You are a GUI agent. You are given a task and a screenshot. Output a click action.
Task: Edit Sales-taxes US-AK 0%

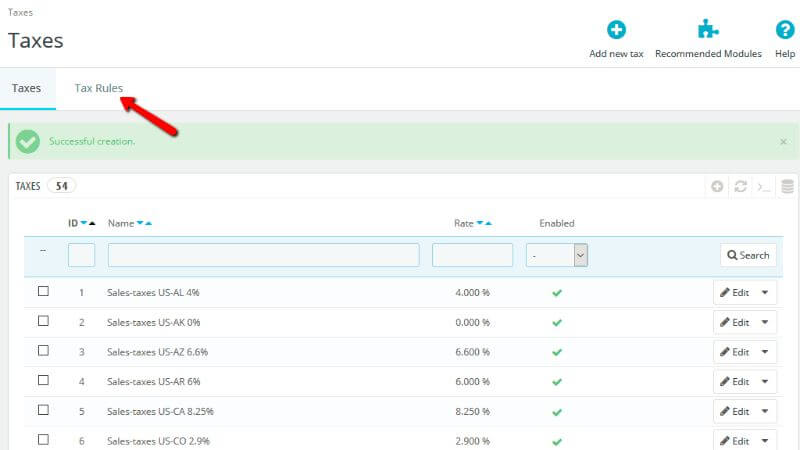pos(735,322)
